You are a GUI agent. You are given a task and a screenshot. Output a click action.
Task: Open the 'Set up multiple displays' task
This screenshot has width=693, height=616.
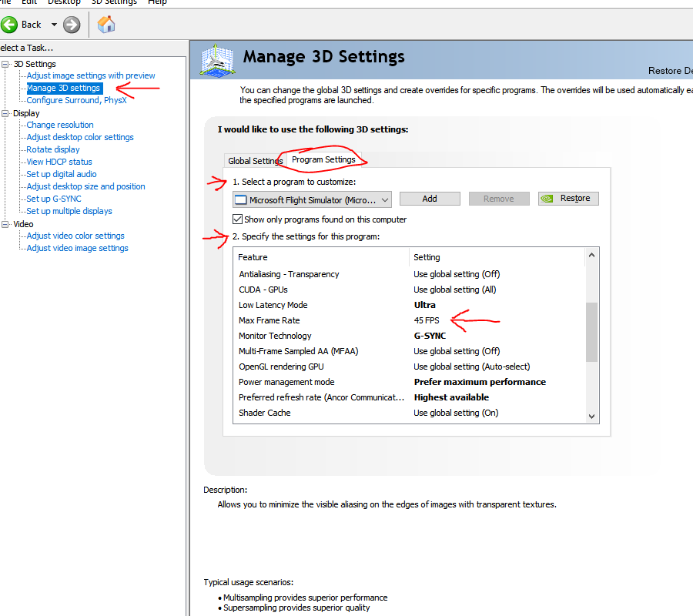coord(69,212)
